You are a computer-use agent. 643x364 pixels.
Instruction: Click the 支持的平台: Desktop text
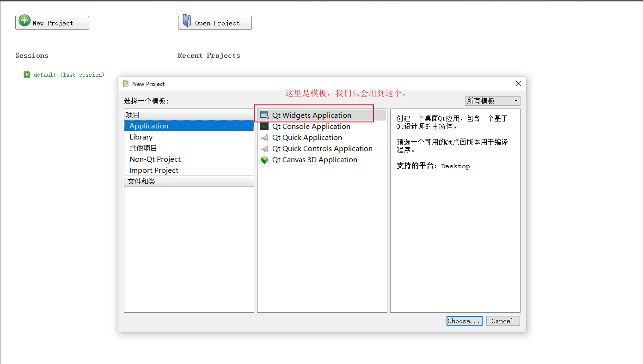(433, 166)
